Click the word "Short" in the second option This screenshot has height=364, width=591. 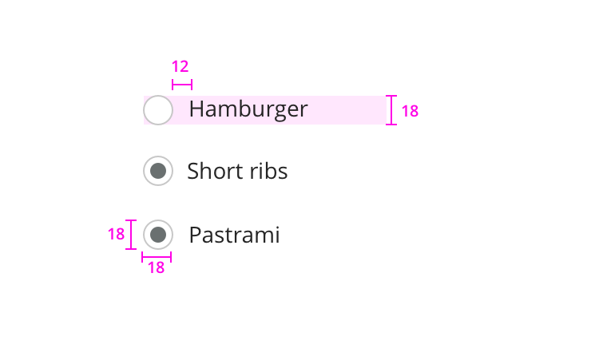212,172
